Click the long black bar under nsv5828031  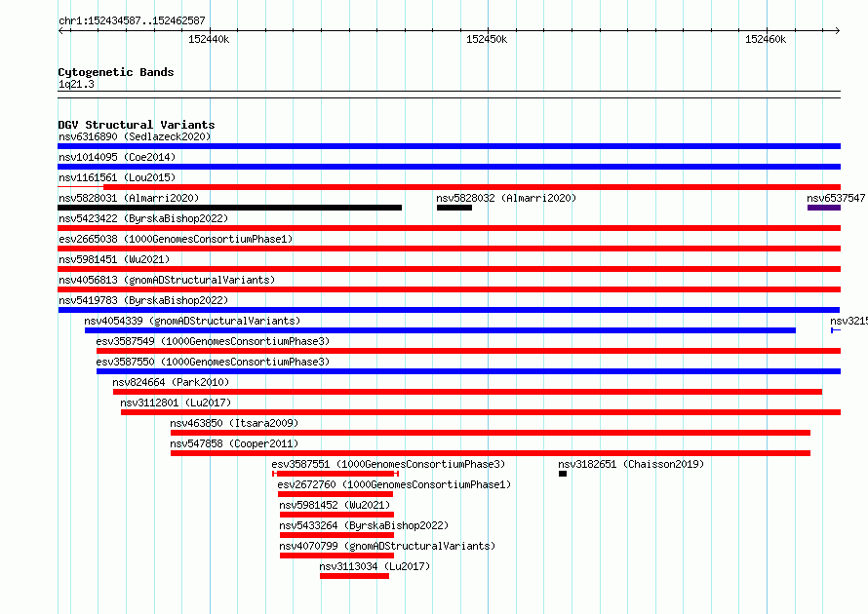[230, 208]
